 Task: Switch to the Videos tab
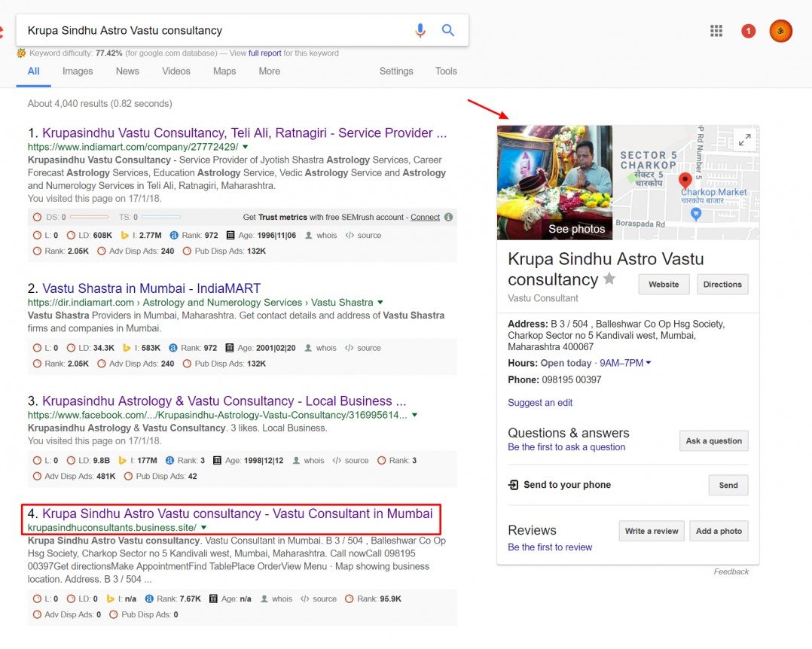tap(176, 71)
